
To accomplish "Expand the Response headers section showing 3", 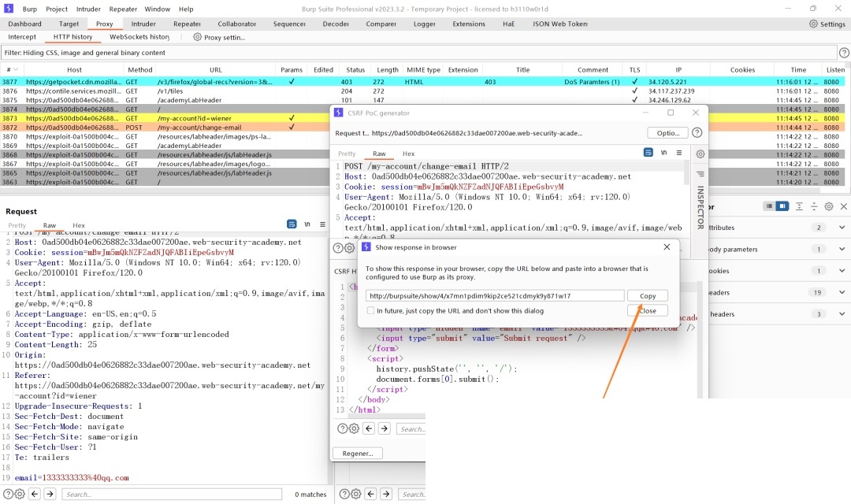I will [x=842, y=314].
